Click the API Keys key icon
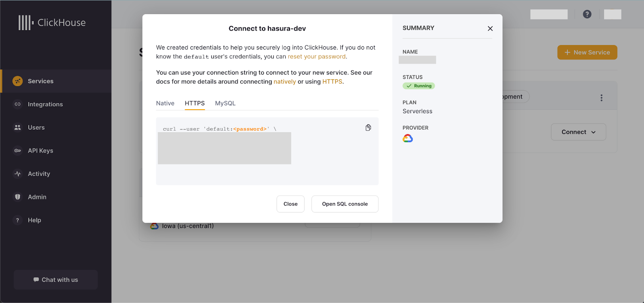This screenshot has width=644, height=303. [x=17, y=151]
